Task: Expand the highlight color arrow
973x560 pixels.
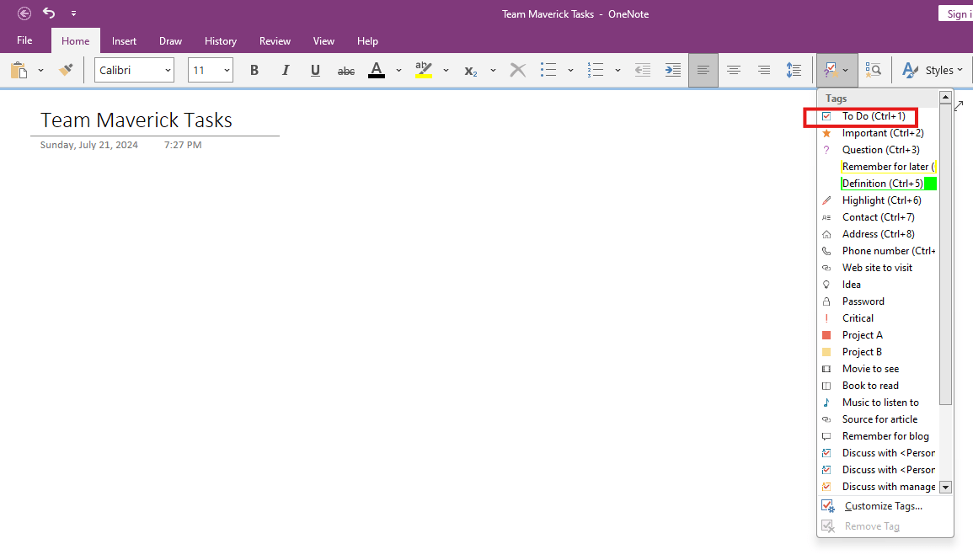Action: point(446,70)
